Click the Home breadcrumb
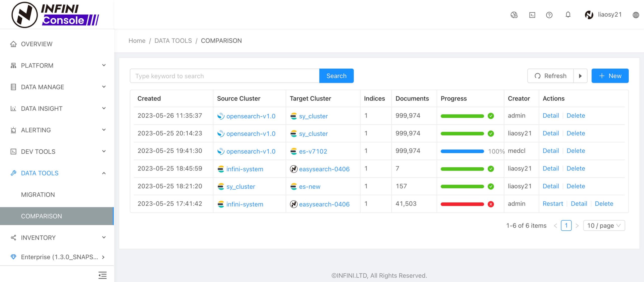 click(x=137, y=41)
